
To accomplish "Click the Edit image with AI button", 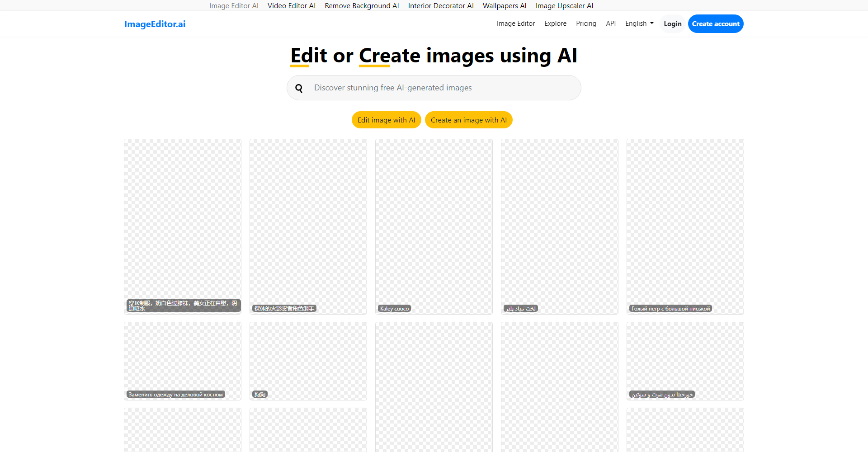I will tap(386, 120).
